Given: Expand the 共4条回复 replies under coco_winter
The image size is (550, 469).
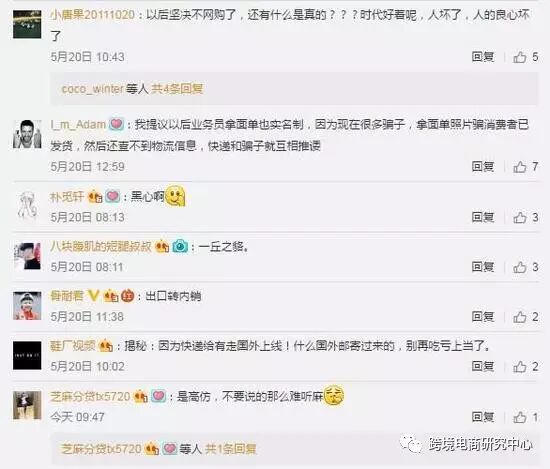Looking at the screenshot, I should [177, 89].
